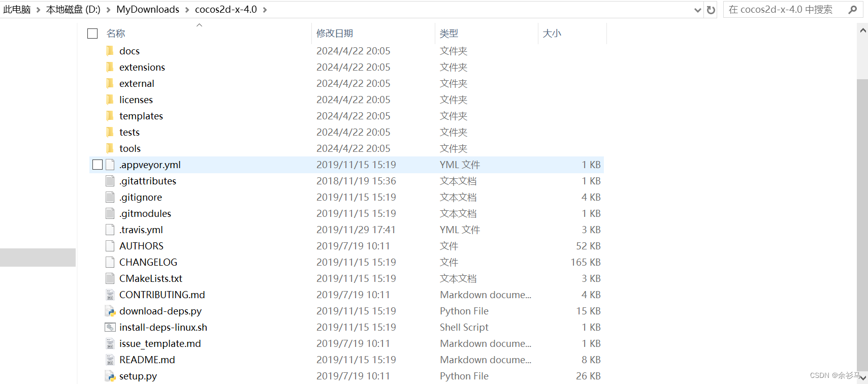Navigate to 此电脑 in breadcrumb

[x=17, y=10]
